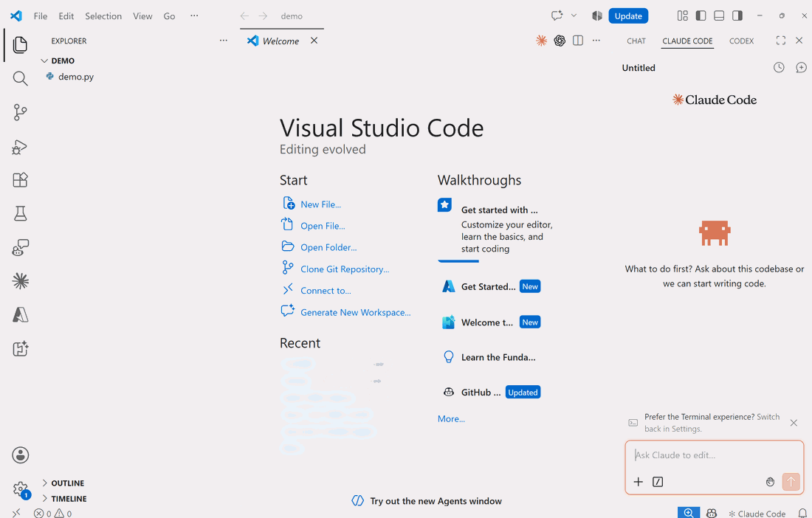
Task: Open the Extensions view
Action: pos(20,180)
